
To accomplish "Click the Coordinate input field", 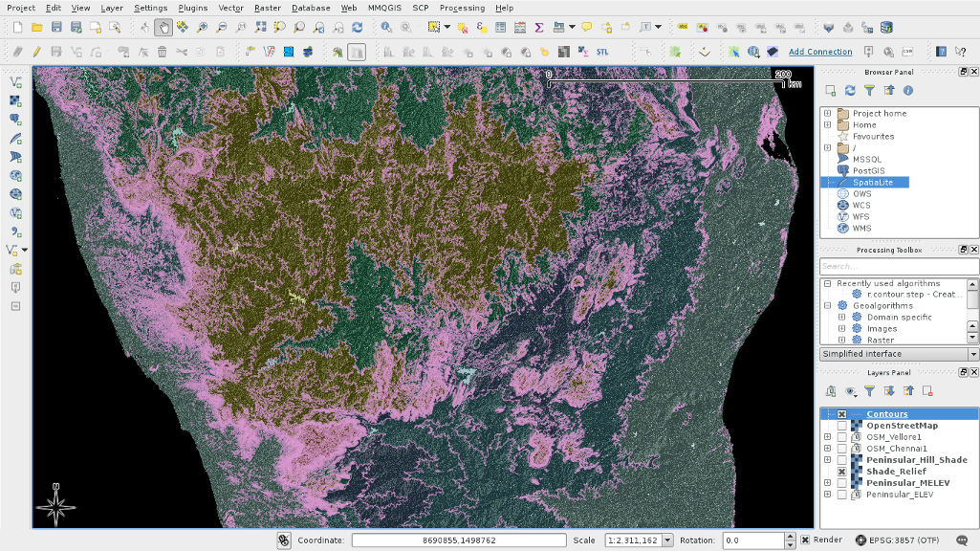I will pyautogui.click(x=457, y=540).
